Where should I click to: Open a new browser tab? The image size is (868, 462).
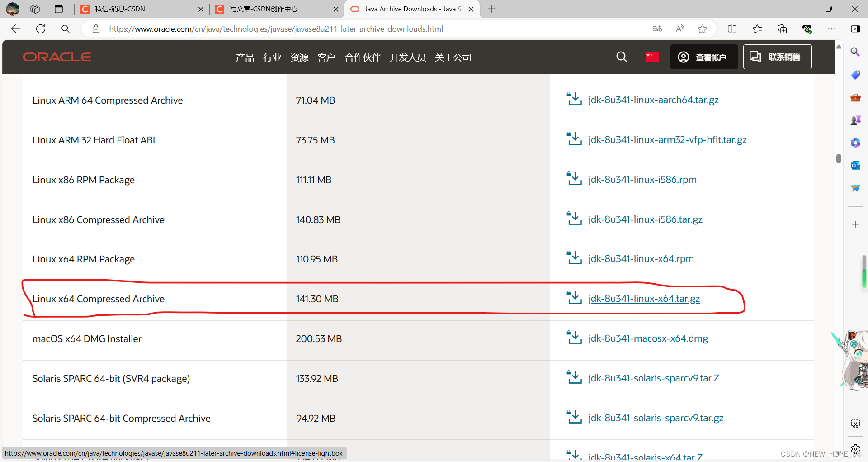(x=492, y=9)
